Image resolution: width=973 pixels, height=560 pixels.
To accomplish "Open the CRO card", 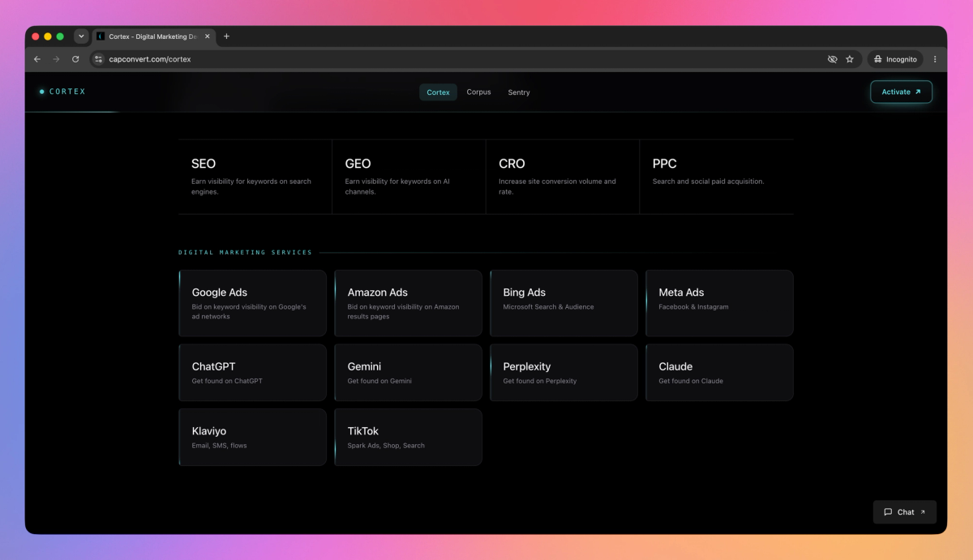I will click(563, 177).
